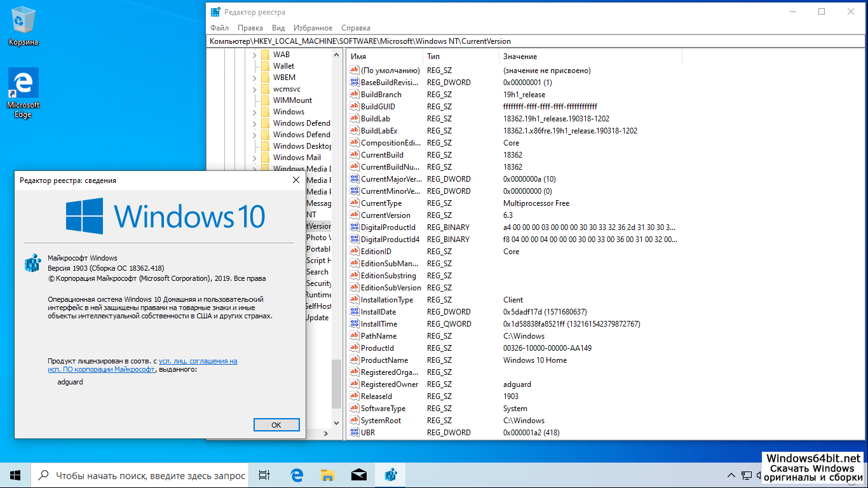Launch File Explorer from the taskbar
The width and height of the screenshot is (868, 488).
click(x=327, y=475)
